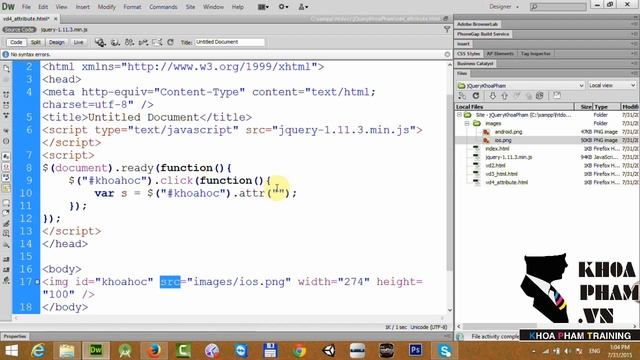Viewport: 640px width, 360px height.
Task: Dismiss the syntax info bar
Action: pyautogui.click(x=447, y=54)
